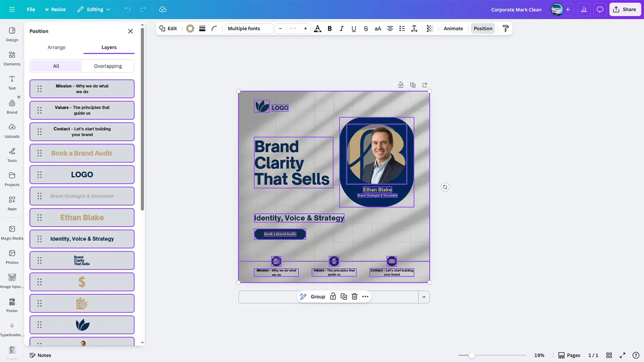Open Magic Media app
Screen dimensions: 644x362
point(12,232)
